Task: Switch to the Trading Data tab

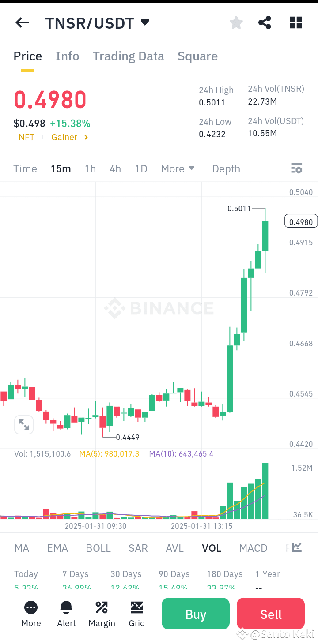Action: pos(128,56)
